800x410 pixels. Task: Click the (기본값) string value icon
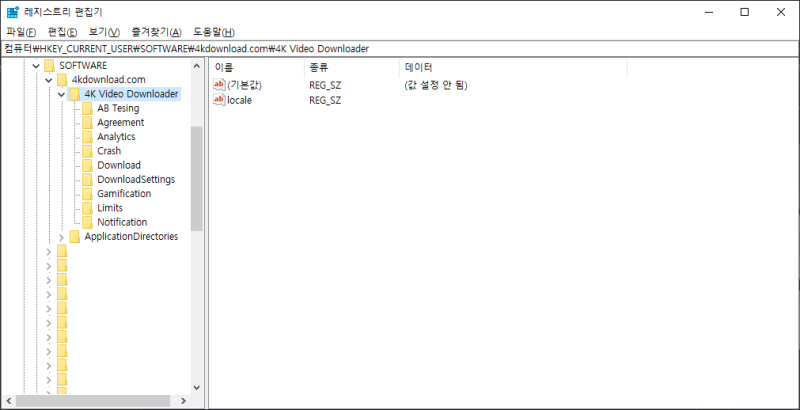(219, 85)
